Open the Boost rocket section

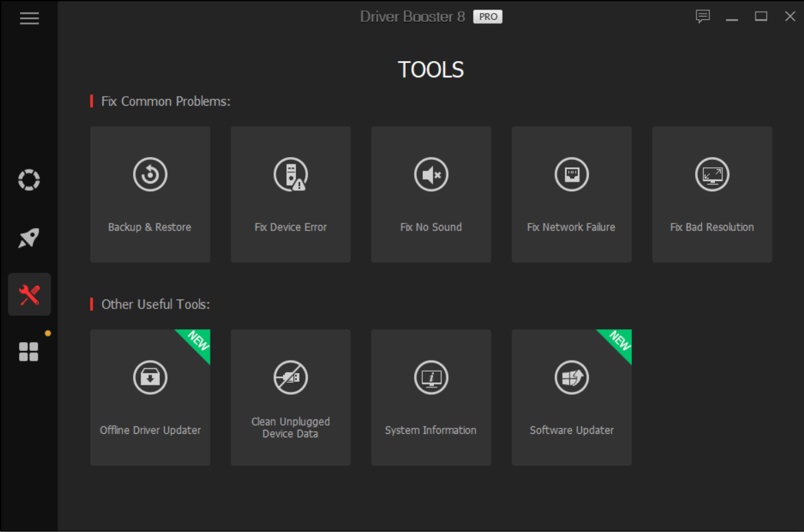[x=29, y=238]
